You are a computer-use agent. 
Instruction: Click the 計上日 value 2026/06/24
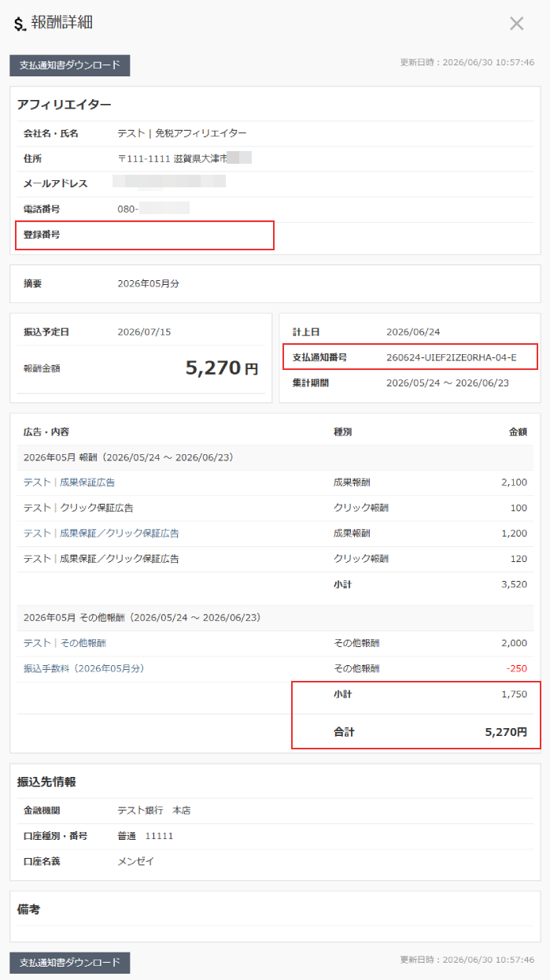(x=413, y=332)
